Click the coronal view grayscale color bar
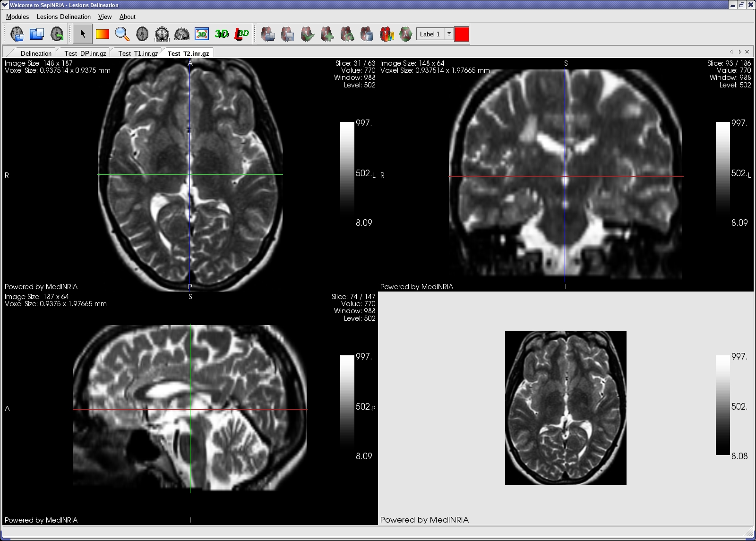The image size is (756, 541). 723,172
